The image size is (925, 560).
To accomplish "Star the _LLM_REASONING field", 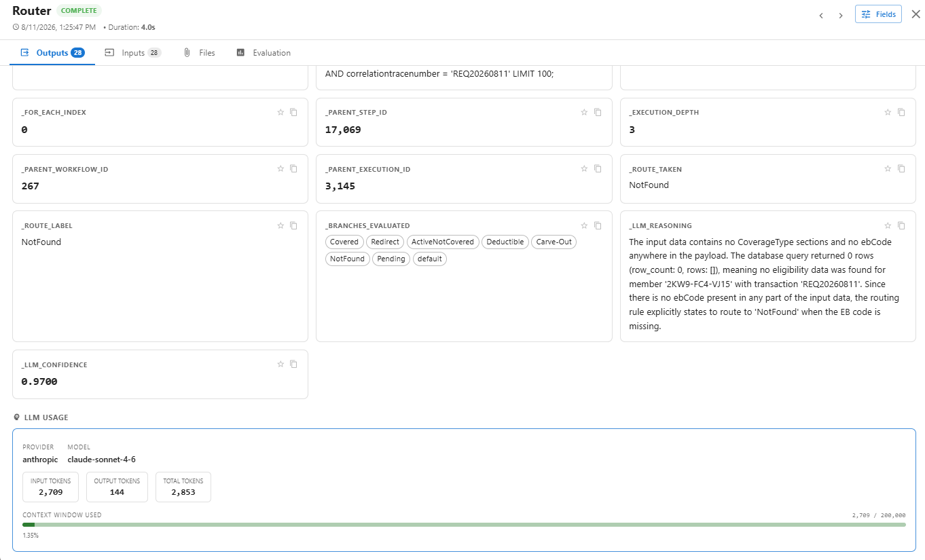I will point(888,225).
